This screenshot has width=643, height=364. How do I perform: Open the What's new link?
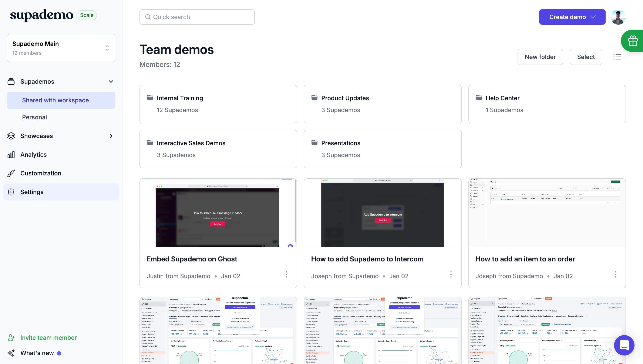pyautogui.click(x=37, y=353)
